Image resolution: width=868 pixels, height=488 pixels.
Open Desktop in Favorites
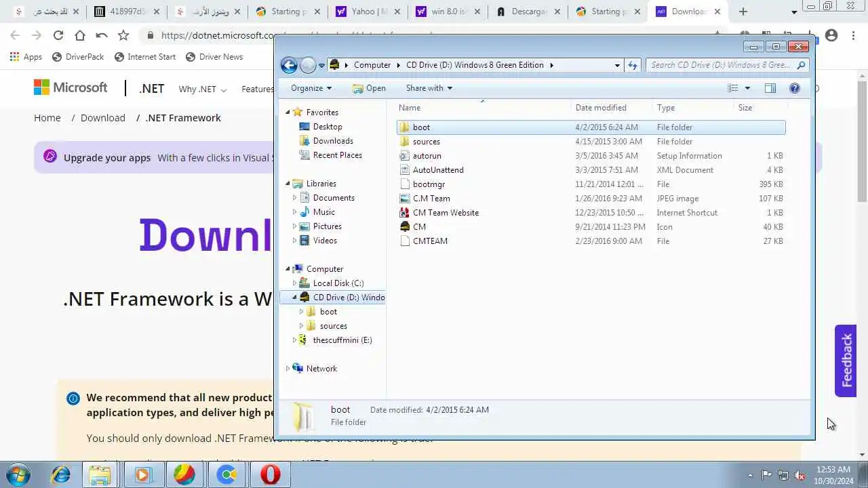[328, 127]
